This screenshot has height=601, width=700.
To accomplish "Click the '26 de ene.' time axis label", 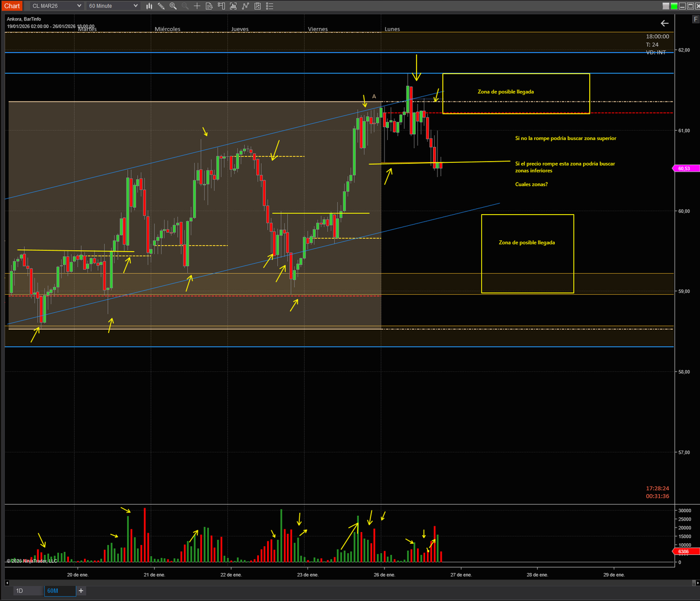I will tap(384, 575).
